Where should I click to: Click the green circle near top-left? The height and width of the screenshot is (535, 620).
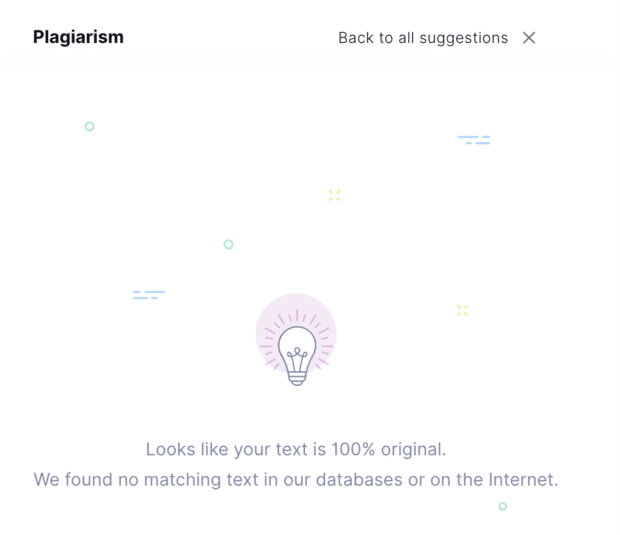90,127
